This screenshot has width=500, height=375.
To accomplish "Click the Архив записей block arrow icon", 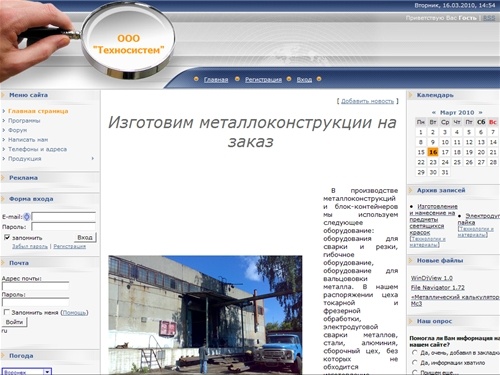I will (411, 190).
